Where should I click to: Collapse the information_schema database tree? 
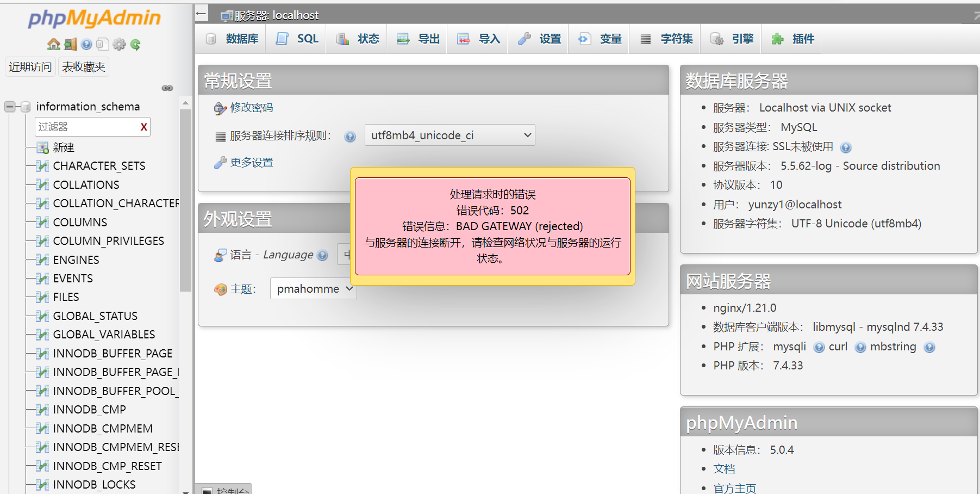(9, 107)
